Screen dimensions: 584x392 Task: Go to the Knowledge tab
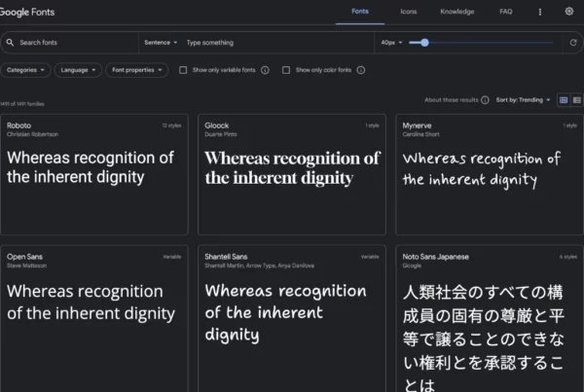(456, 12)
